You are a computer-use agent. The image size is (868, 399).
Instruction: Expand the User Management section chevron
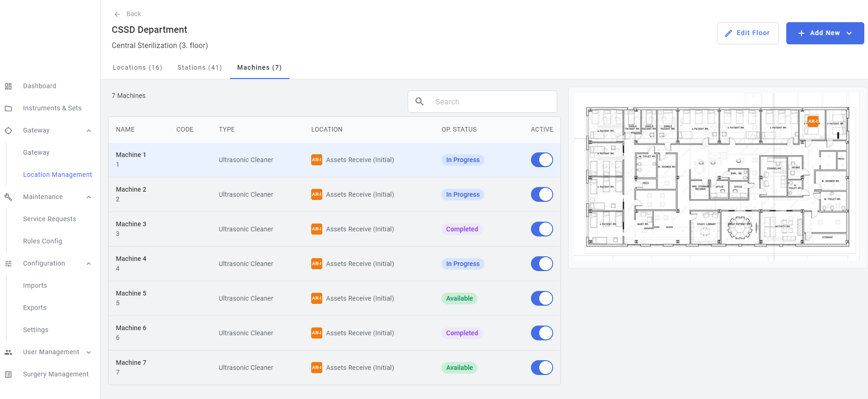coord(89,352)
